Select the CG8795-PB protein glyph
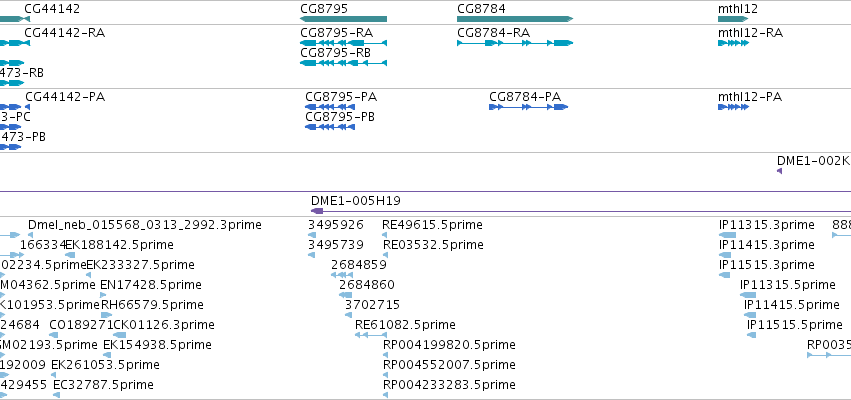This screenshot has height=400, width=851. pyautogui.click(x=330, y=127)
